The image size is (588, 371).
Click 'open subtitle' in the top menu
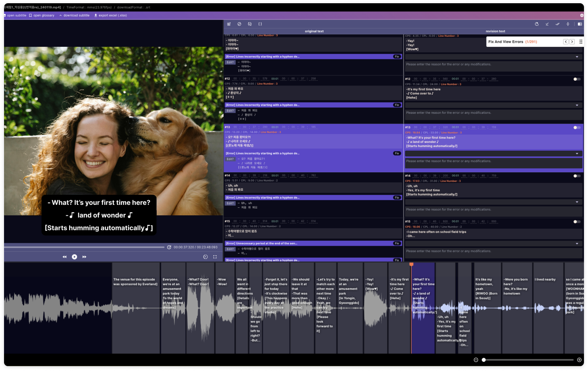pyautogui.click(x=15, y=15)
